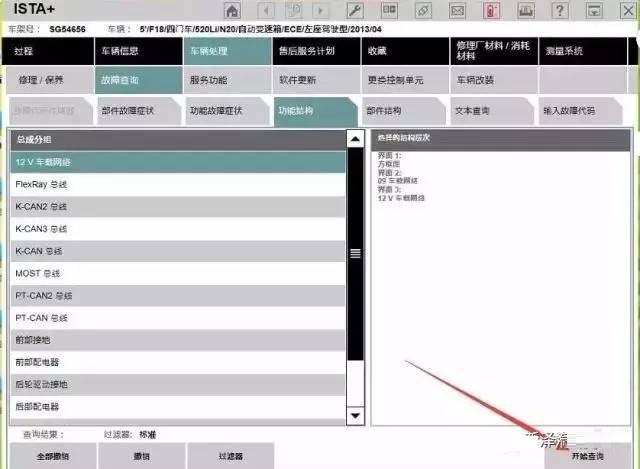The image size is (640, 469).
Task: Click the minimize-to-tray window icon
Action: (594, 11)
